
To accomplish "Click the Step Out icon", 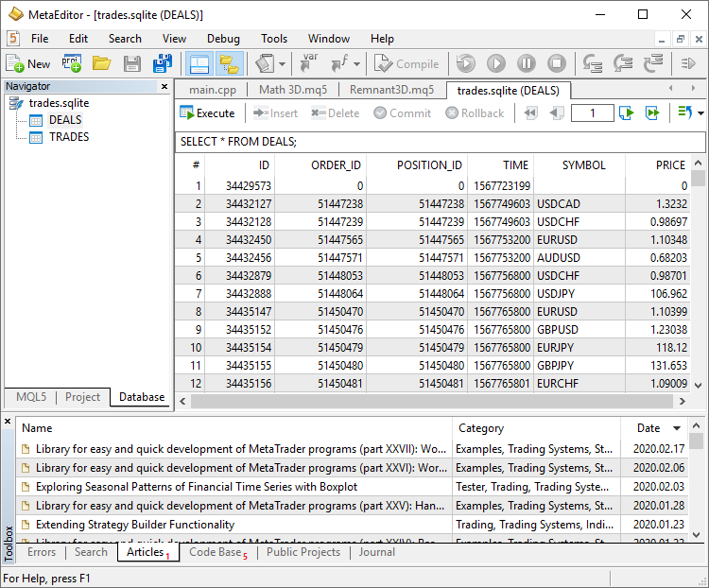I will tap(653, 63).
